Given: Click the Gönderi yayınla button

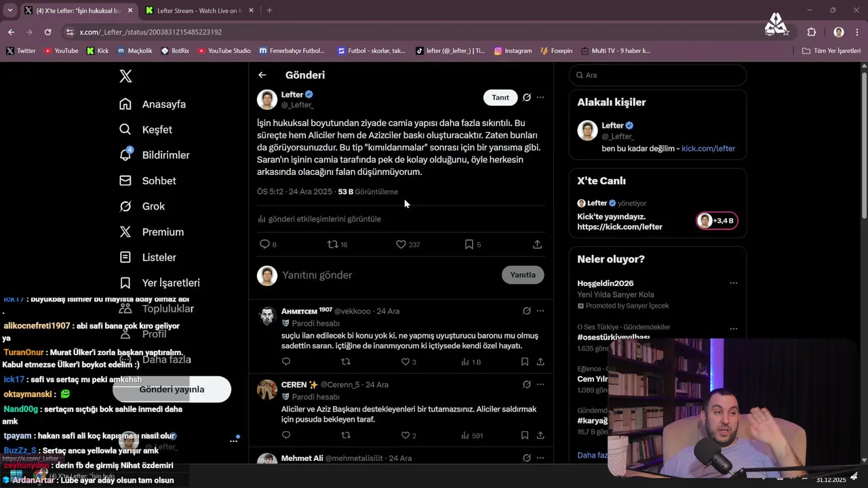Looking at the screenshot, I should [172, 390].
